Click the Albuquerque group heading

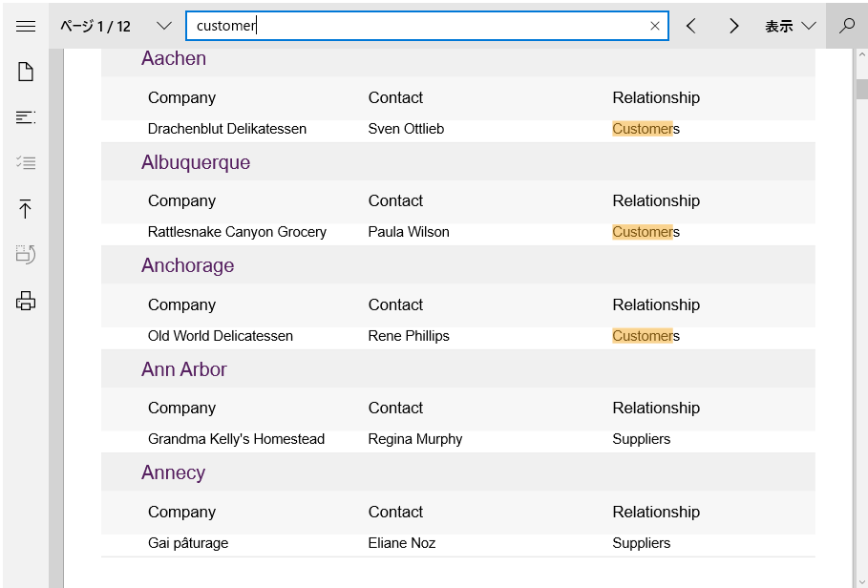(x=196, y=162)
